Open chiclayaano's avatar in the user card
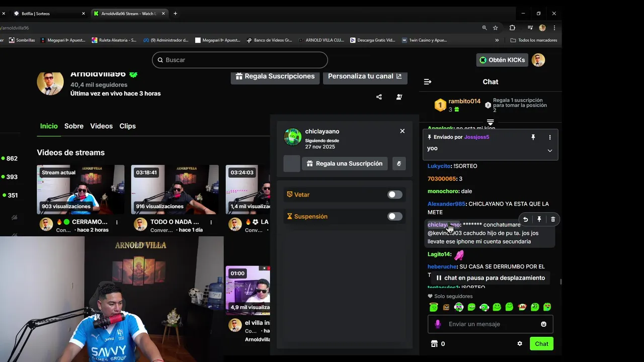644x362 pixels. click(x=293, y=137)
